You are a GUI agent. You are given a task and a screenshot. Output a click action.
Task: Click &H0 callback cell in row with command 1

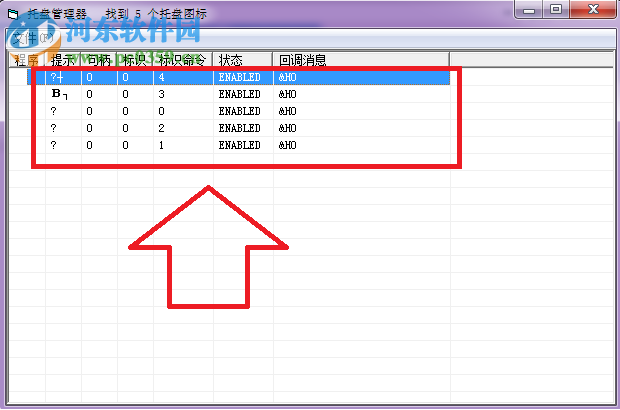[287, 145]
